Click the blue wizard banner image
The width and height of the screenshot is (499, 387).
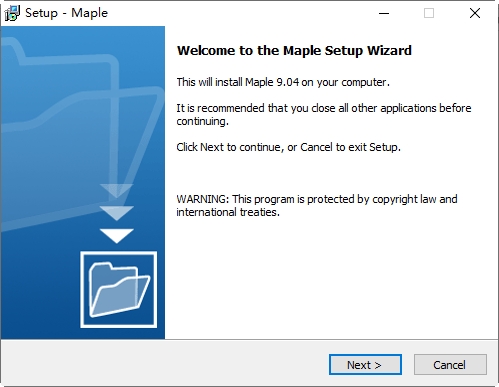pos(83,183)
